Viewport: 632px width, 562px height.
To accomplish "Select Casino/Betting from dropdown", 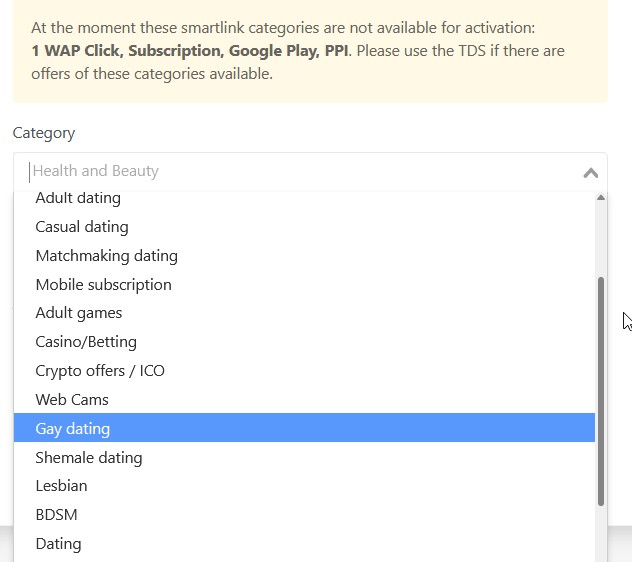I will (86, 342).
